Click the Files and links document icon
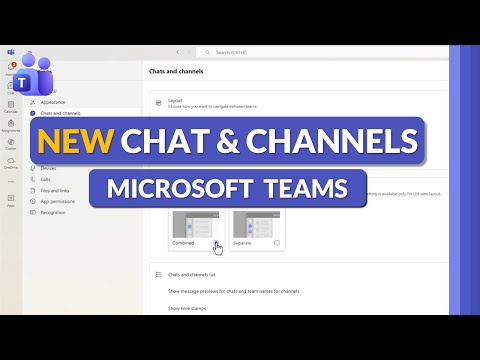 tap(33, 191)
